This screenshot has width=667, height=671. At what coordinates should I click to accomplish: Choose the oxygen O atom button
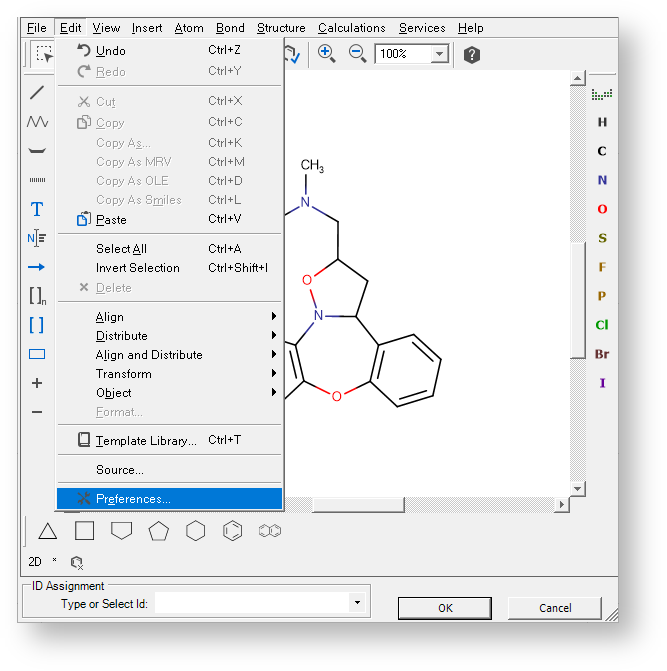tap(602, 209)
